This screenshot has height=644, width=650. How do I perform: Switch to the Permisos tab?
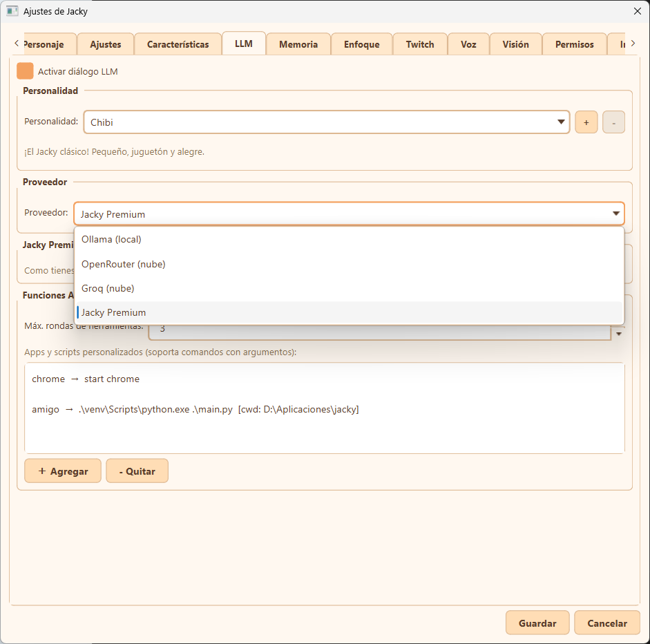(x=575, y=44)
